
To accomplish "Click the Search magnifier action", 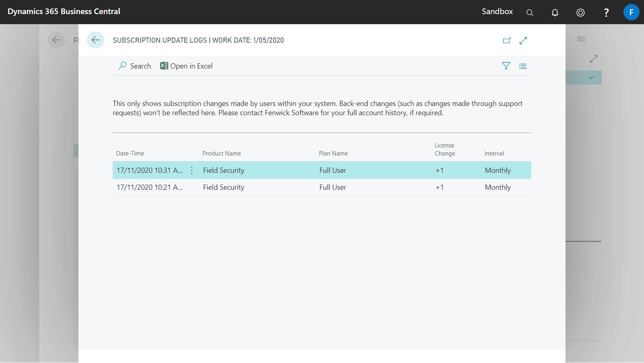I will [x=134, y=66].
